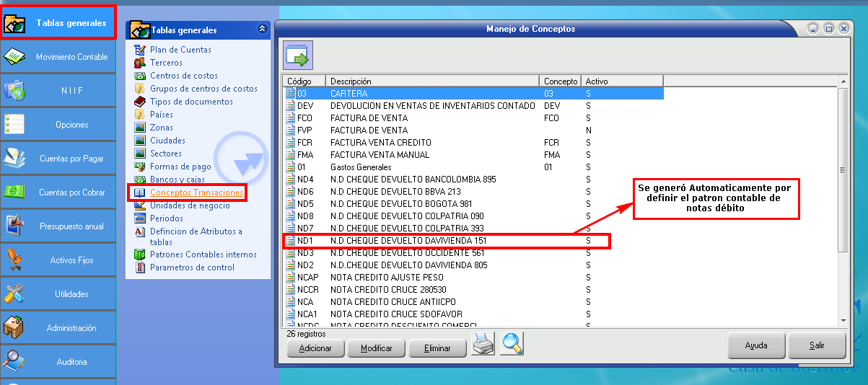
Task: Open the Utilidades tools icon
Action: tap(15, 293)
